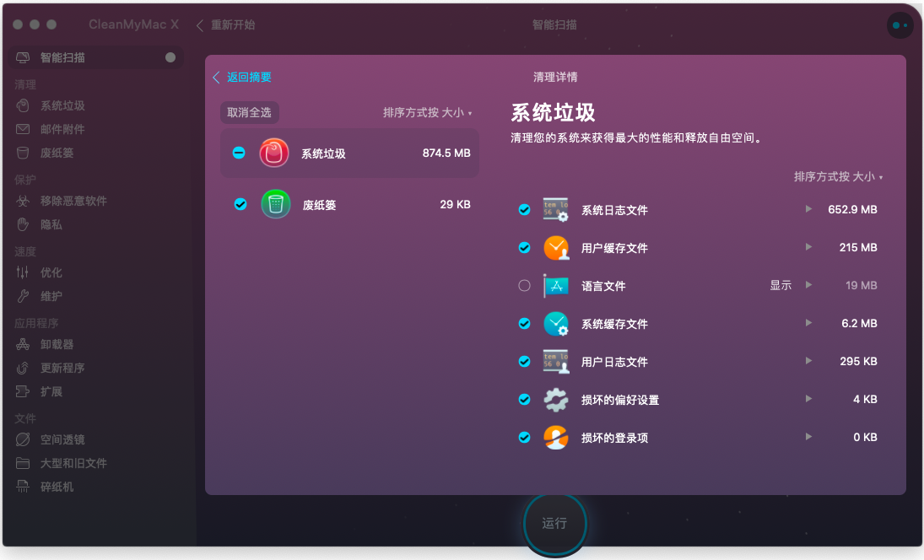Click the red System Junk icon in list
924x560 pixels.
point(274,153)
